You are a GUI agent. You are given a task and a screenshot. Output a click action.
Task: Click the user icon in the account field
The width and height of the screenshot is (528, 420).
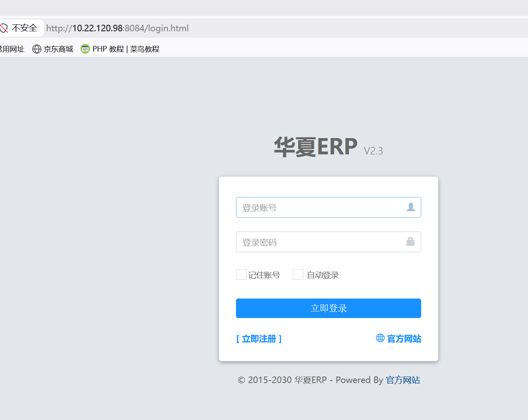coord(411,207)
